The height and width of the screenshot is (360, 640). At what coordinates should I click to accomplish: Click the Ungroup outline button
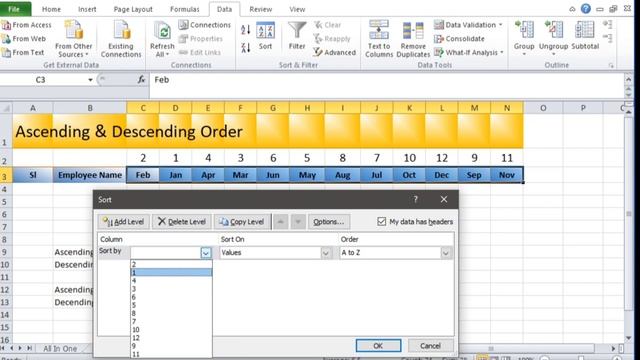click(553, 38)
